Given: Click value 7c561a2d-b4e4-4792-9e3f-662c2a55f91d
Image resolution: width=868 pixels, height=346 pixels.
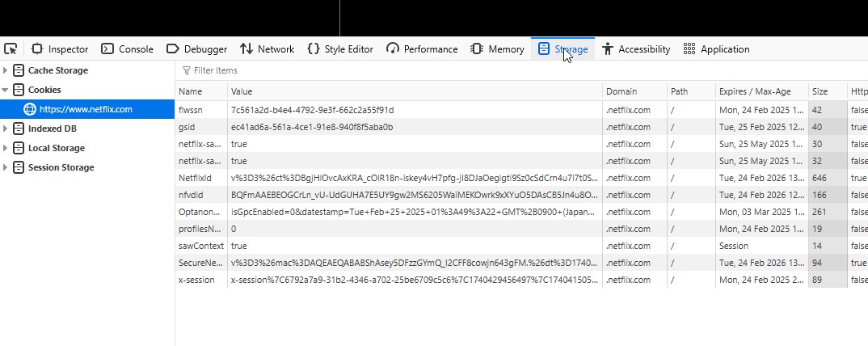Looking at the screenshot, I should 312,110.
